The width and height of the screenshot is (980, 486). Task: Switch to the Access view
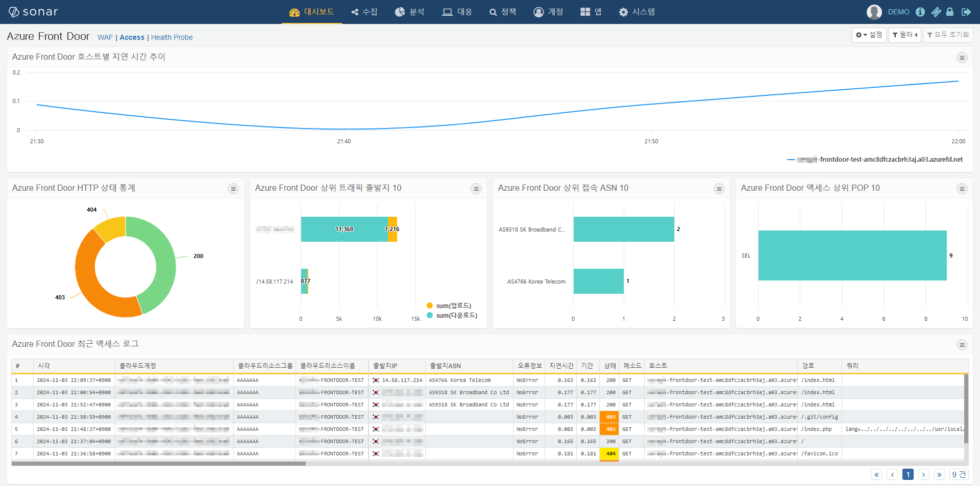(132, 37)
